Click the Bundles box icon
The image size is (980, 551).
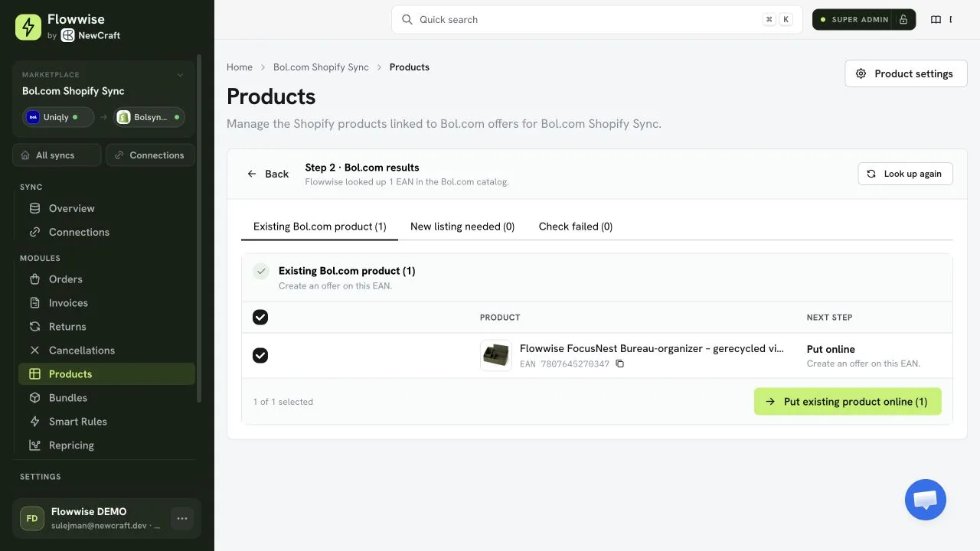pos(34,398)
